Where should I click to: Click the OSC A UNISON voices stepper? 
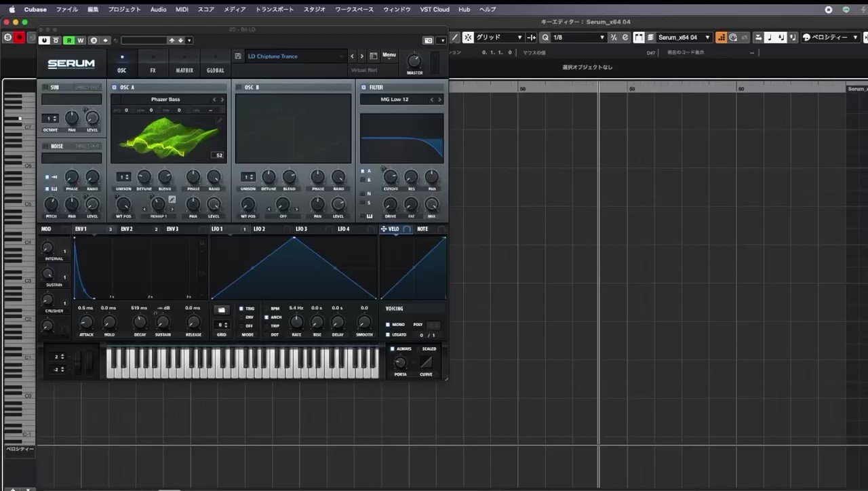123,177
